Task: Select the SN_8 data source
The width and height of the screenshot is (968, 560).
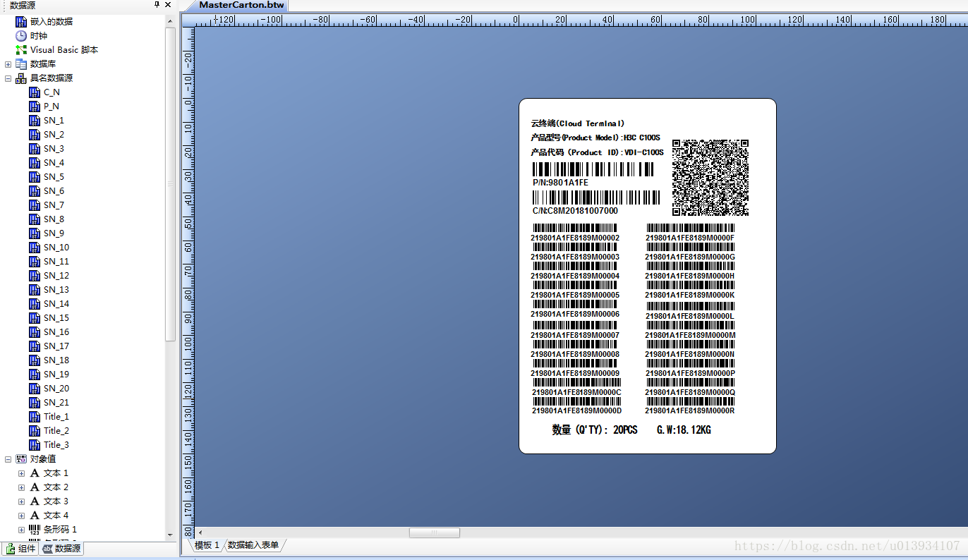Action: [x=54, y=219]
